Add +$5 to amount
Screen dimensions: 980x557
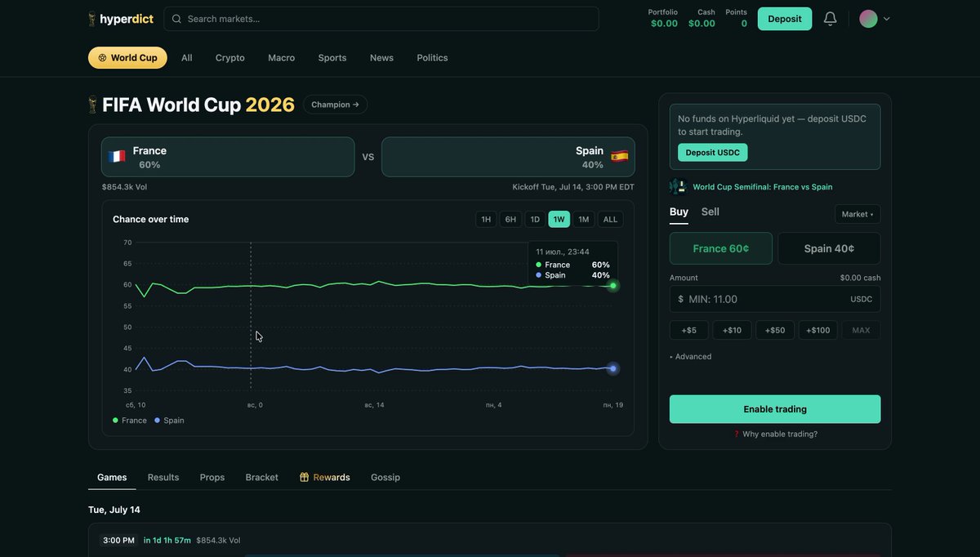(x=689, y=330)
